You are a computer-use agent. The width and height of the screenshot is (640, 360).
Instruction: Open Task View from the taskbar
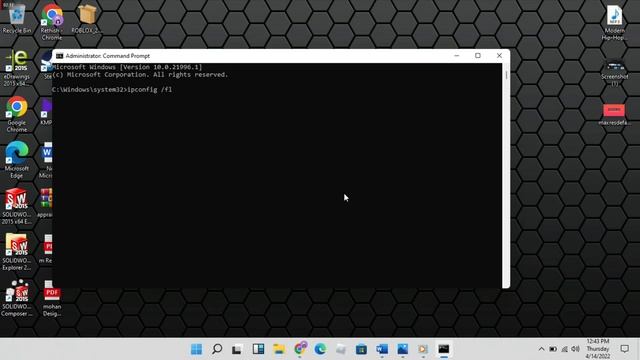pyautogui.click(x=238, y=349)
